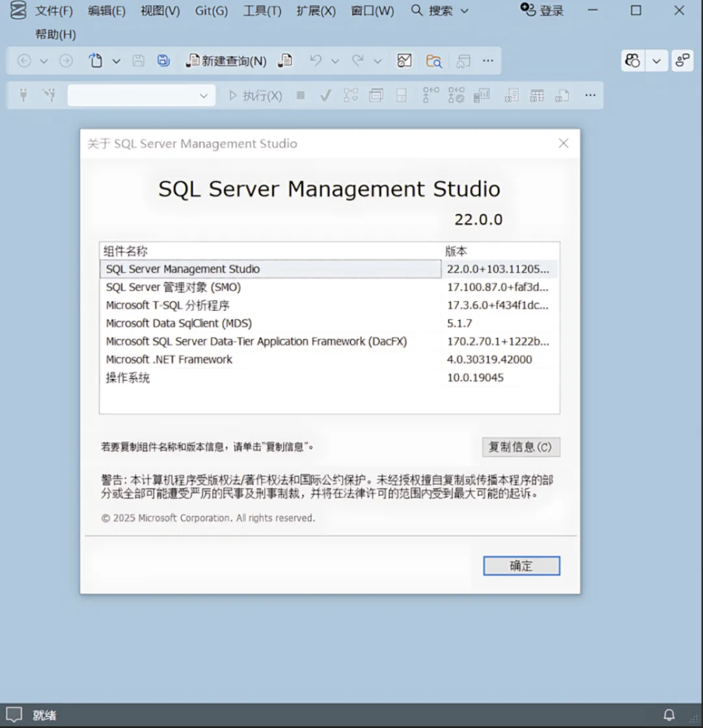
Task: Click the 新建查询(N) button
Action: [227, 61]
